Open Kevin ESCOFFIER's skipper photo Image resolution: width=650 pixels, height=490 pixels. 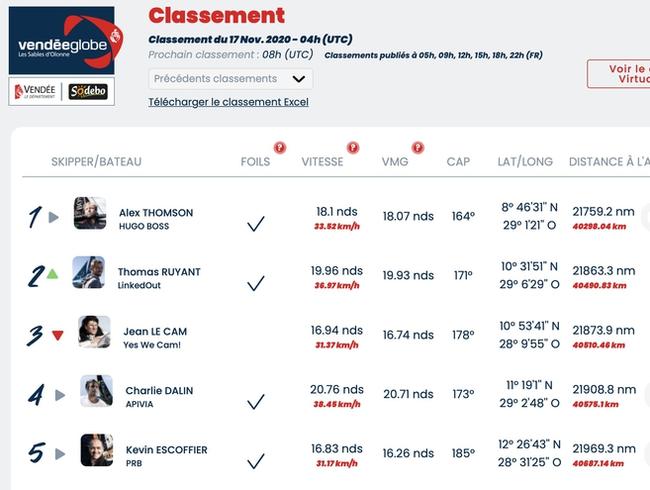click(97, 450)
